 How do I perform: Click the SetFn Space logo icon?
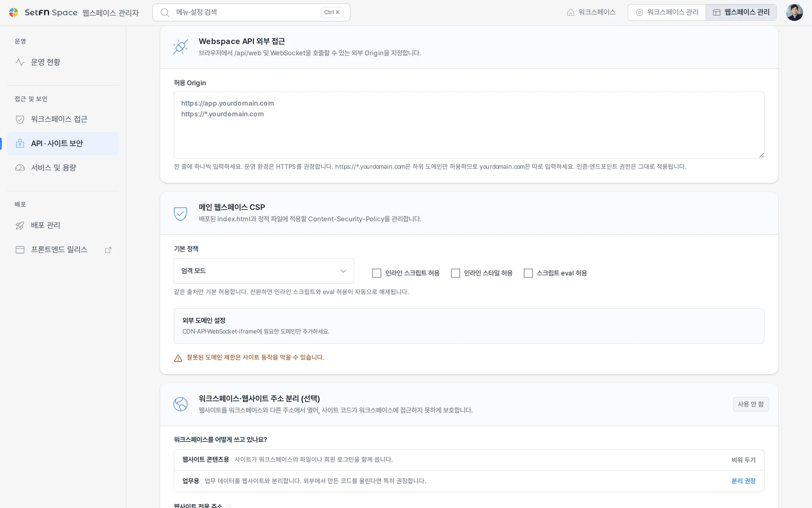tap(14, 12)
